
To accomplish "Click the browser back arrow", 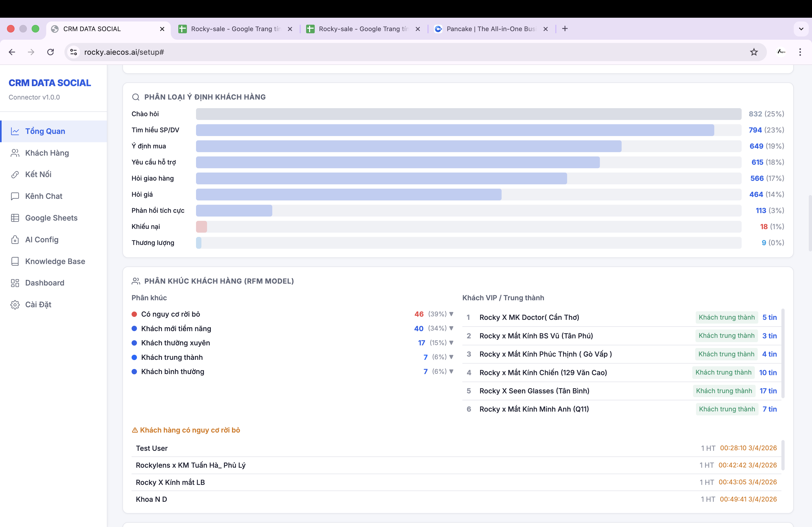I will coord(12,52).
